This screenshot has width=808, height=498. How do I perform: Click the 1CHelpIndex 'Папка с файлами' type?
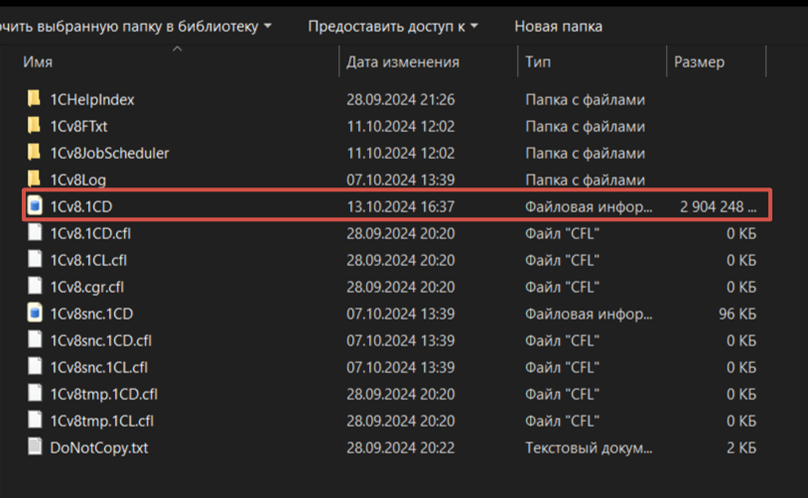[x=585, y=99]
